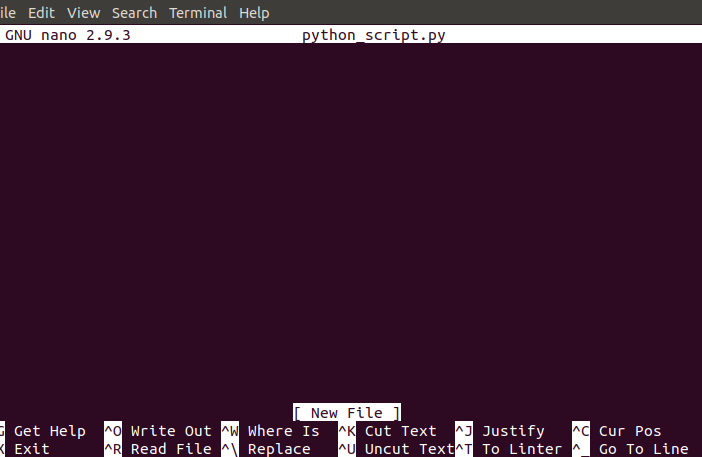Click the ^R Read File shortcut
Viewport: 702px width, 457px height.
pos(158,448)
